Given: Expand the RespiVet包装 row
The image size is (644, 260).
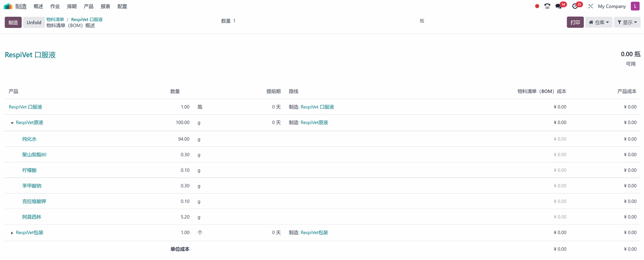Looking at the screenshot, I should coord(12,233).
